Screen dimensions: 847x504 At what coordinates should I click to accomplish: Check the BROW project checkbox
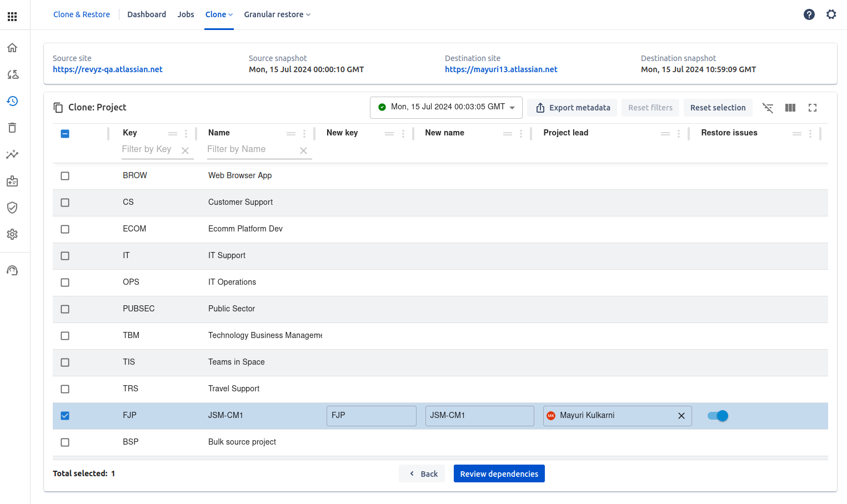pos(65,176)
